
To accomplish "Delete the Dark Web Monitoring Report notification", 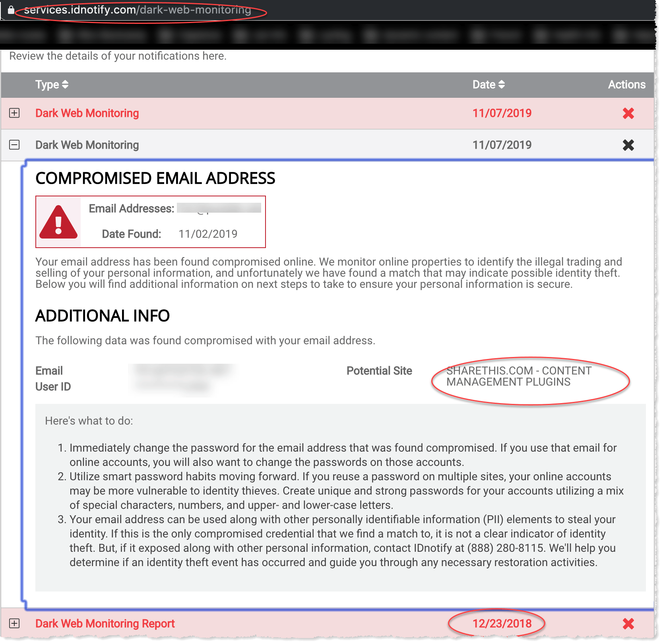I will tap(628, 624).
